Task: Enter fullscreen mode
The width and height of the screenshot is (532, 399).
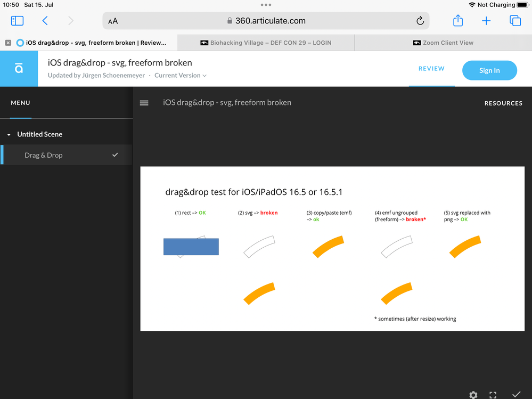Action: 493,395
